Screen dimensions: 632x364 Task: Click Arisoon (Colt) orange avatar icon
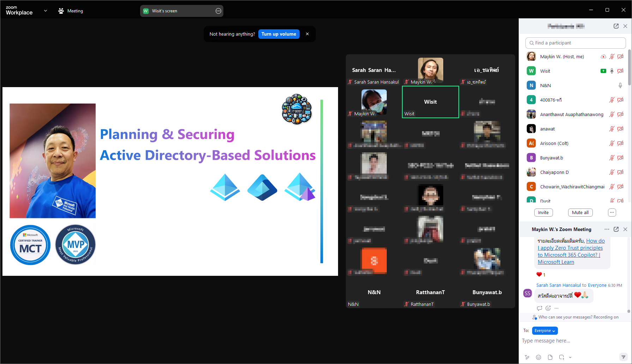click(x=531, y=143)
